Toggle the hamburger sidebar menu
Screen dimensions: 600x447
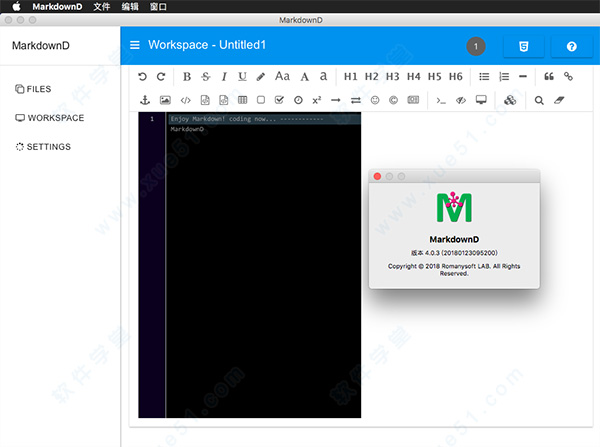(135, 45)
